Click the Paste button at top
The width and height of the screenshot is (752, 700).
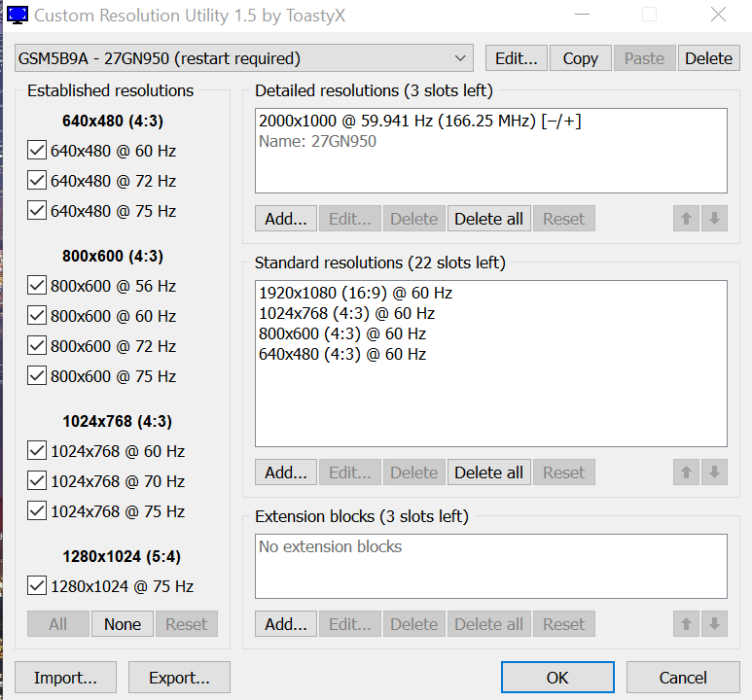pyautogui.click(x=645, y=58)
